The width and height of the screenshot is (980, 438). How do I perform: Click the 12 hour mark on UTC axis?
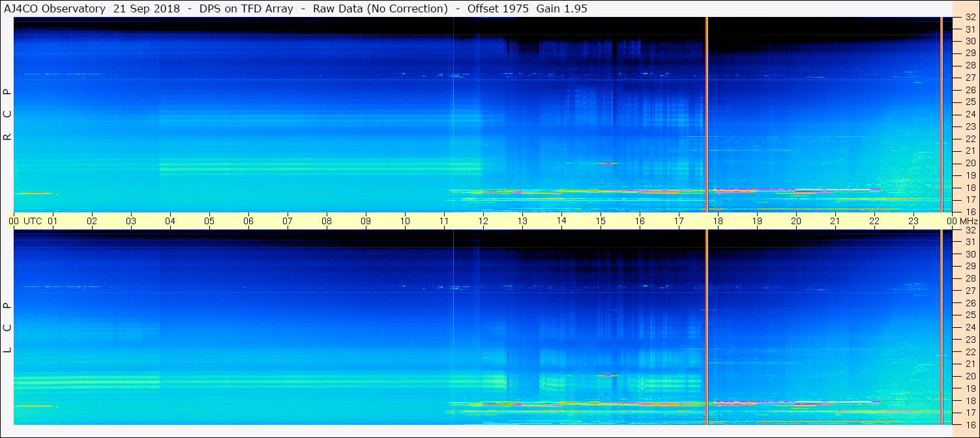483,221
